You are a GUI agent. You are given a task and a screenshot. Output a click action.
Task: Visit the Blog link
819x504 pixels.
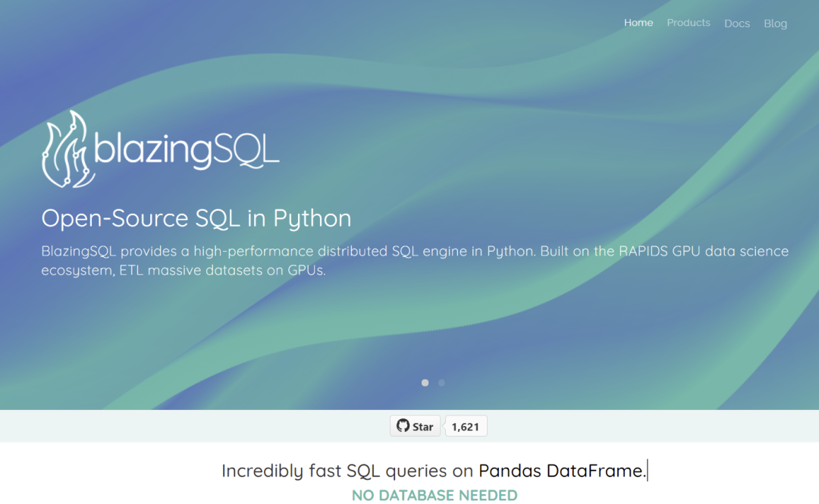coord(775,23)
